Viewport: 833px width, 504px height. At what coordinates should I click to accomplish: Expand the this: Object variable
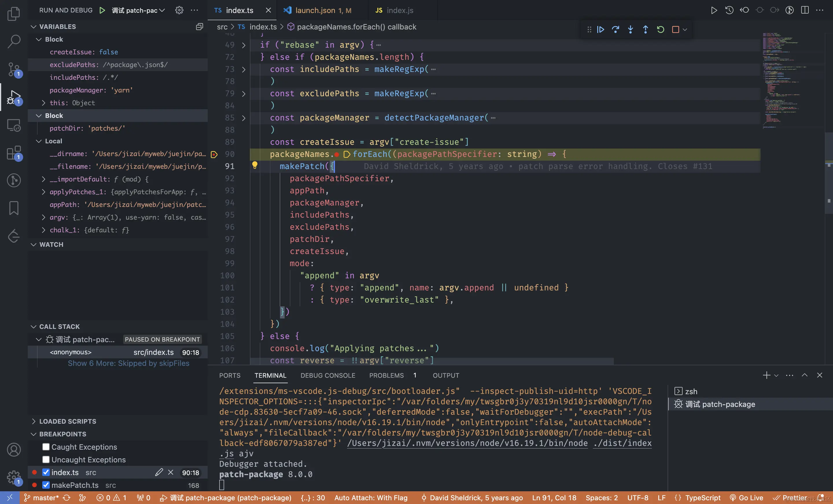click(x=44, y=103)
